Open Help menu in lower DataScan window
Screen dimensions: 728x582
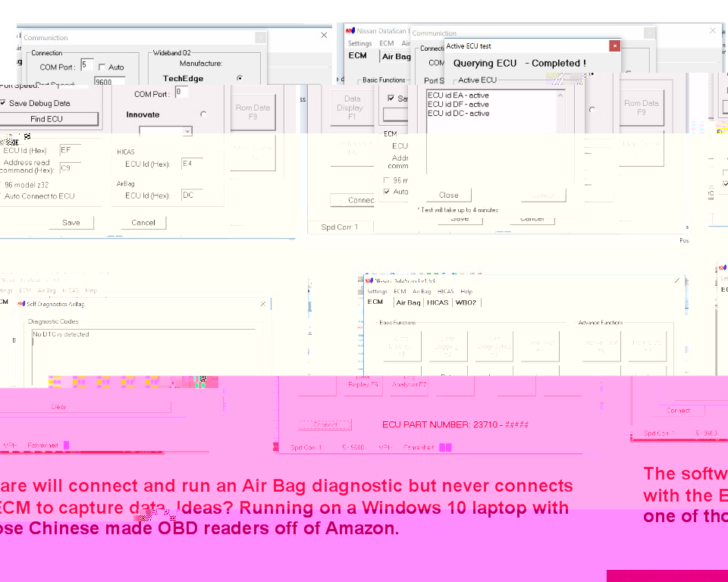466,292
